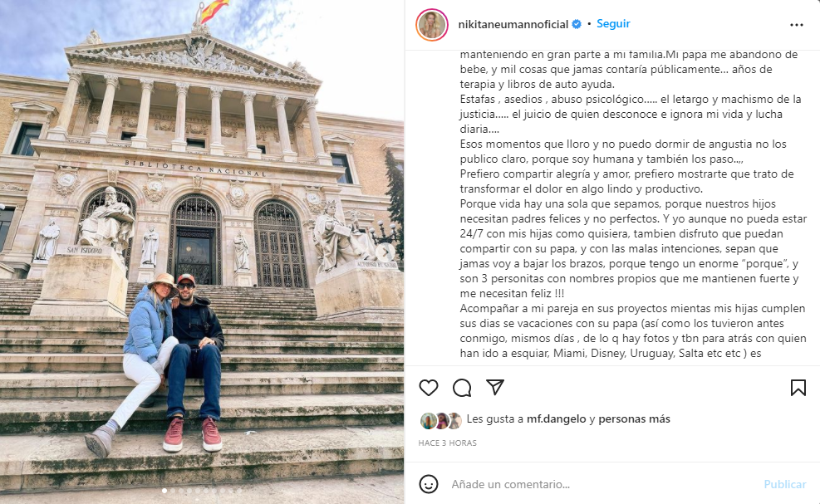
Task: Jump to the second carousel dot
Action: (173, 491)
